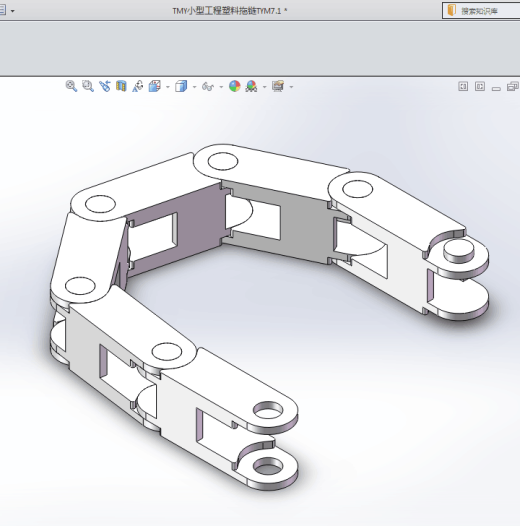Open the Hide/Show Items dropdown arrow
Screen dimensions: 520x526
pyautogui.click(x=221, y=87)
